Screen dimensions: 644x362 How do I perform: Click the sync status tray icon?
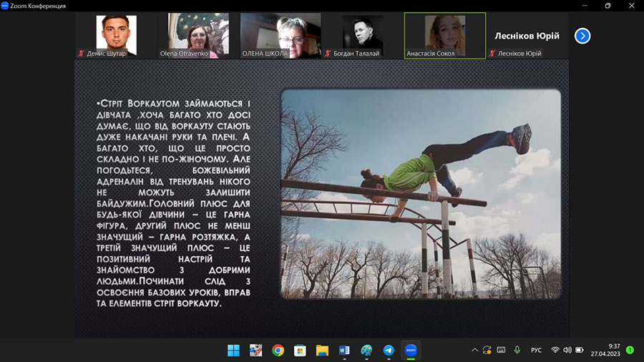point(487,350)
